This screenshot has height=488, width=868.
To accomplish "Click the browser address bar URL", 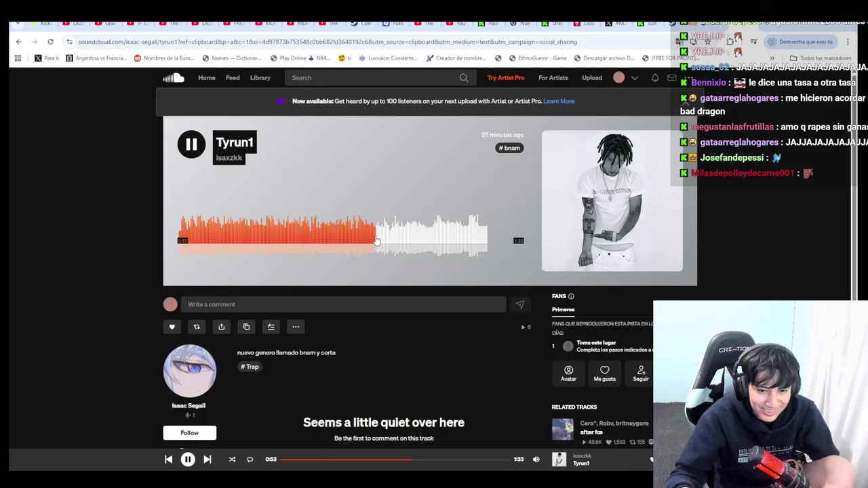I will pos(328,42).
